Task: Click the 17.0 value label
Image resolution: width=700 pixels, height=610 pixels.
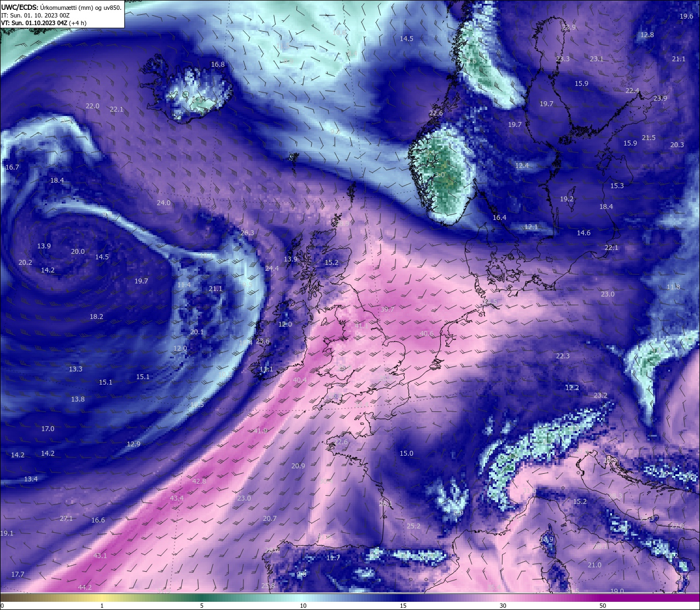Action: click(48, 429)
